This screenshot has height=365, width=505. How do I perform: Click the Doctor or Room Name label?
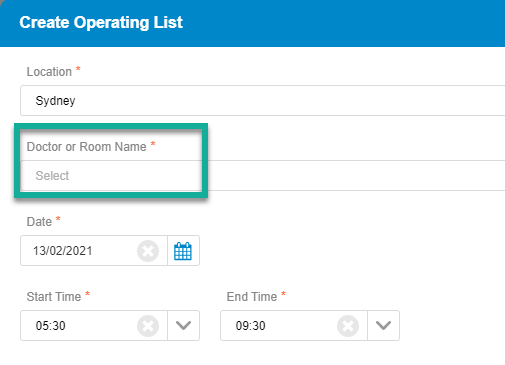87,147
